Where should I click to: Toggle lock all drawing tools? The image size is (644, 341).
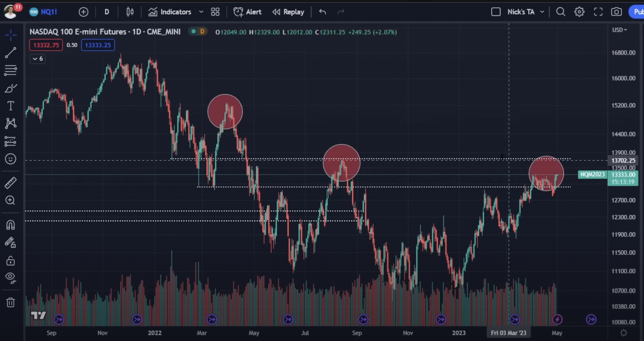pos(10,260)
